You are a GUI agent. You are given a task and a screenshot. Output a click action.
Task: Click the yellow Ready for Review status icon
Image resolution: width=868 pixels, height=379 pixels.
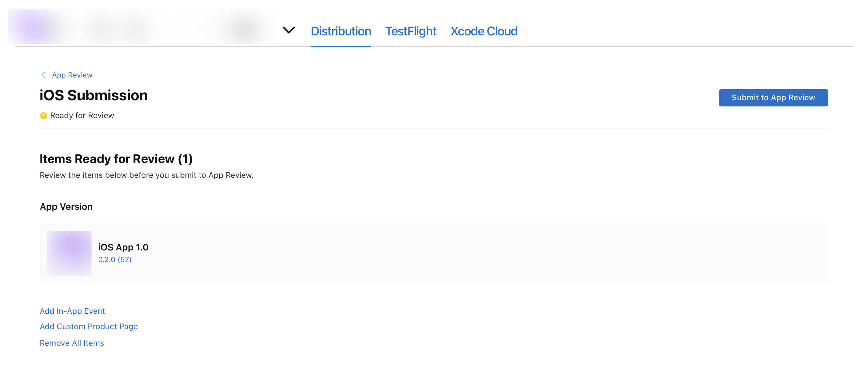(x=43, y=116)
